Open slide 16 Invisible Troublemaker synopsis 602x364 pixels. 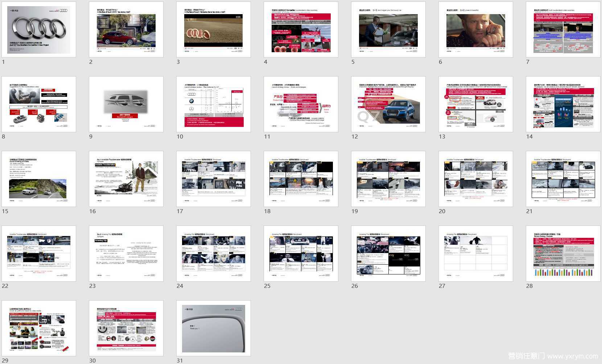click(x=126, y=179)
